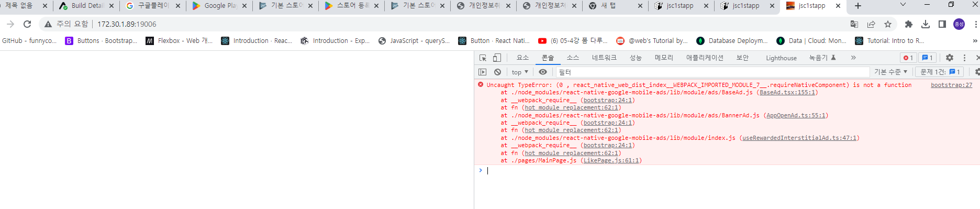Open the 문제 1건 issues button

pos(940,72)
